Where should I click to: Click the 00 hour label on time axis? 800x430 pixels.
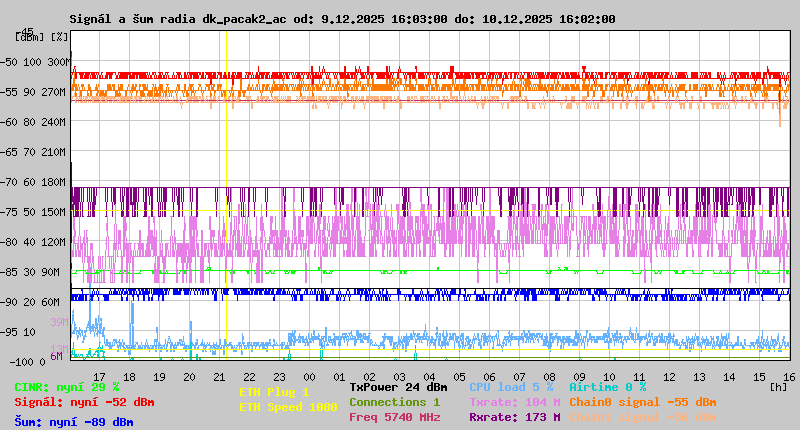coord(309,376)
